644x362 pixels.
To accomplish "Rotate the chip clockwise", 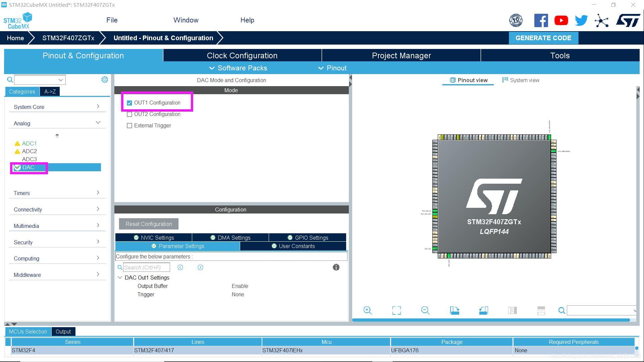I will click(454, 310).
